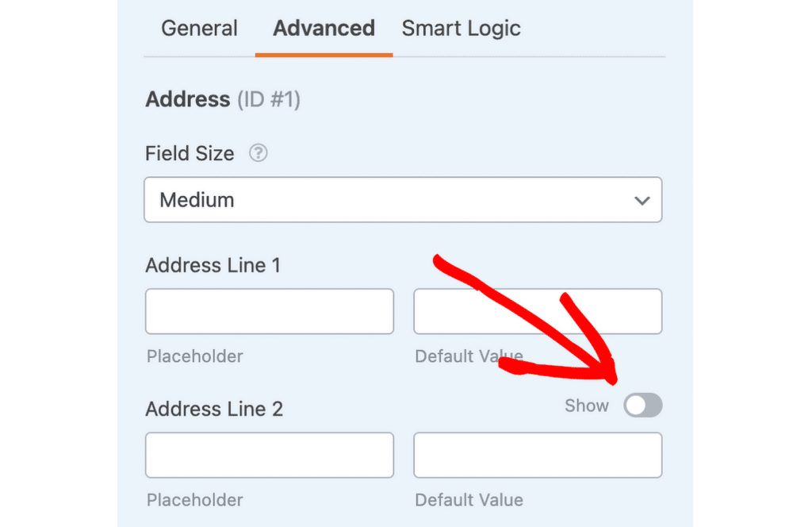
Task: Switch to the General tab
Action: (x=199, y=28)
